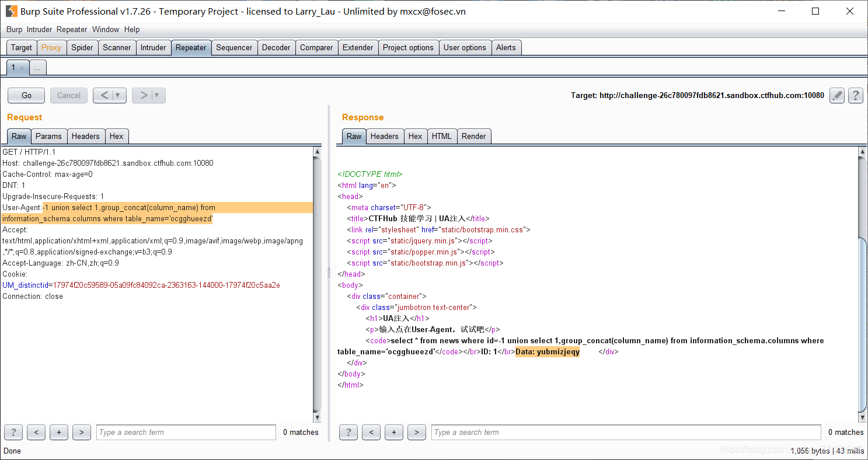The width and height of the screenshot is (868, 460).
Task: Select request Params tab
Action: (x=48, y=136)
